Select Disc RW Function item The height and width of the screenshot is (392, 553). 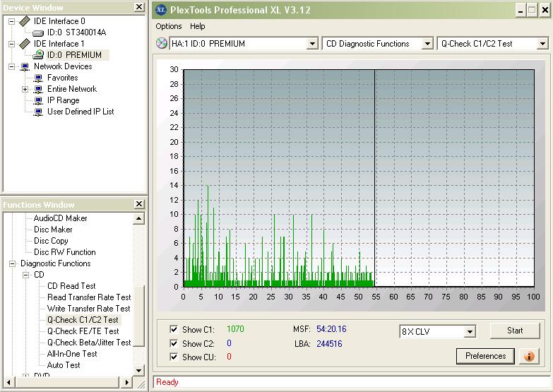click(64, 252)
